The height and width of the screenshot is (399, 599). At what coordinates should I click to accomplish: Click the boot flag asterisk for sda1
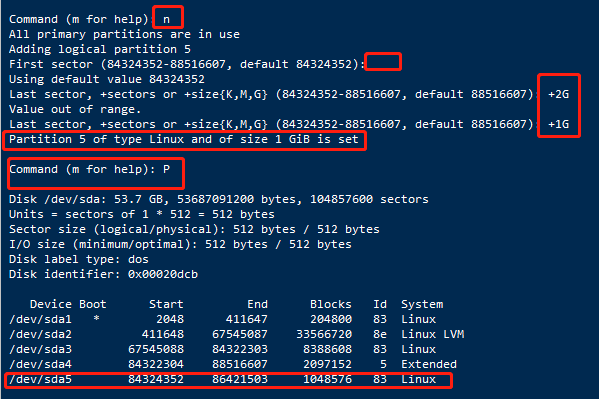pos(96,318)
